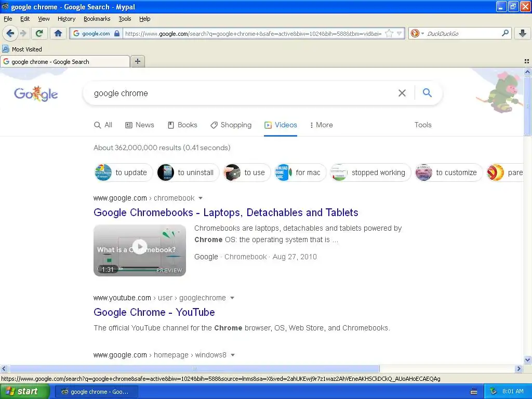Expand options arrow next to chromebook breadcrumb
Image resolution: width=532 pixels, height=399 pixels.
201,198
